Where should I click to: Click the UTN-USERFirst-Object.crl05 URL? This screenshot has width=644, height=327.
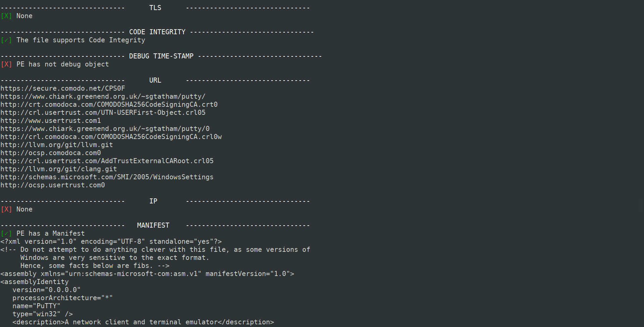coord(103,112)
